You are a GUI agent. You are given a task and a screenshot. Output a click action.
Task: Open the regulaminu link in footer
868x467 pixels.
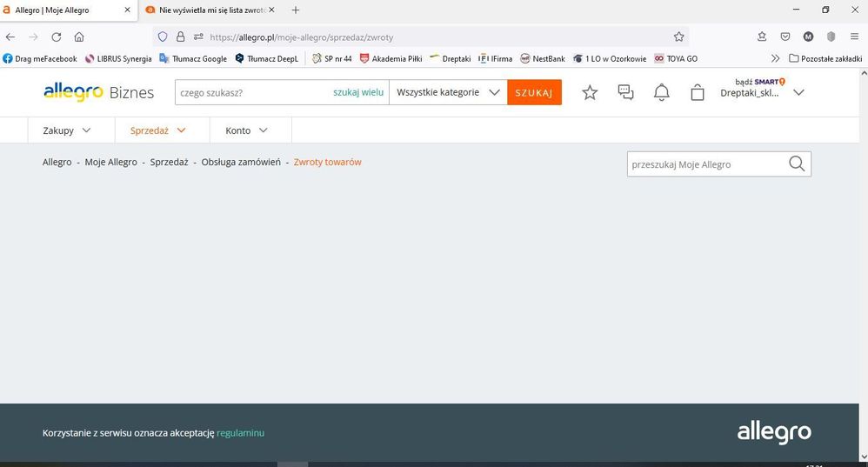[x=240, y=432]
